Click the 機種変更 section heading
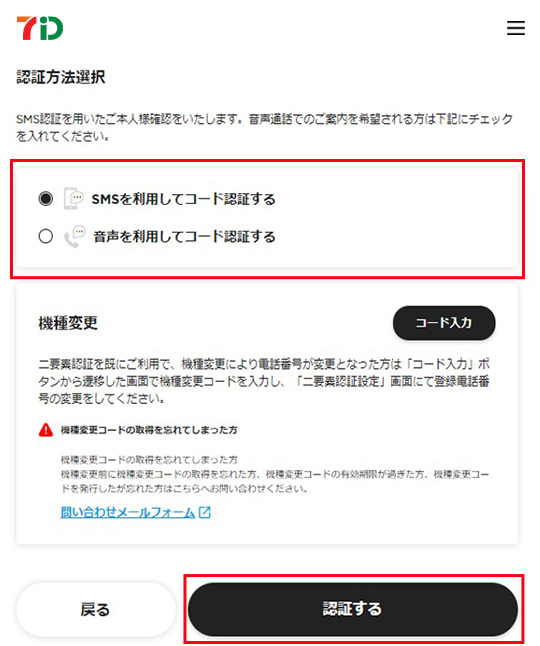Image resolution: width=540 pixels, height=646 pixels. coord(68,323)
